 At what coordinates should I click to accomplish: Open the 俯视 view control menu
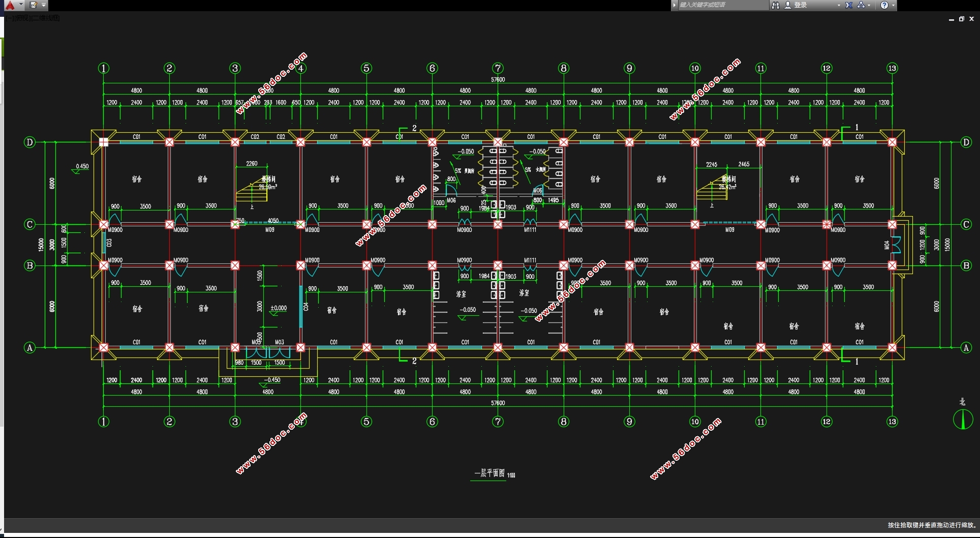click(23, 18)
